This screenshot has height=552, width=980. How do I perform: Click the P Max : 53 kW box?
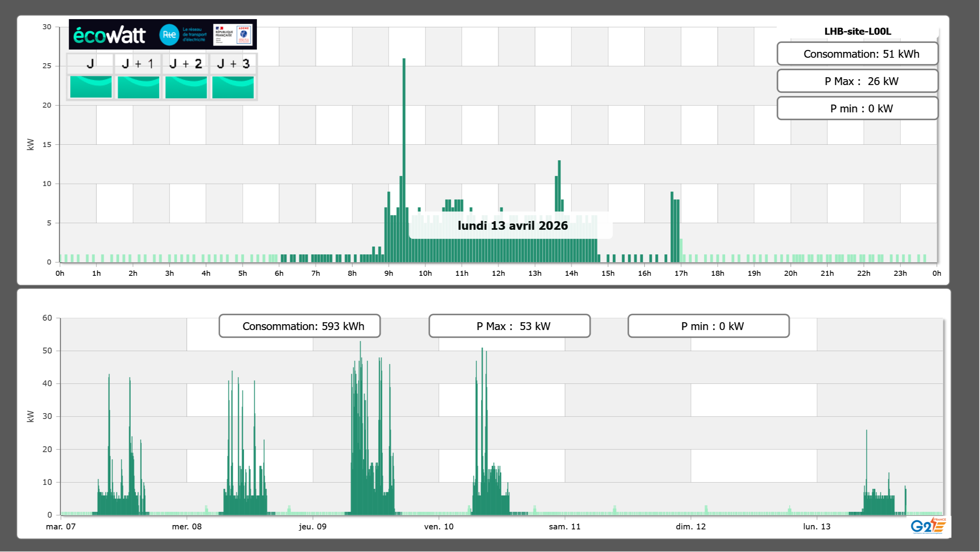(509, 326)
